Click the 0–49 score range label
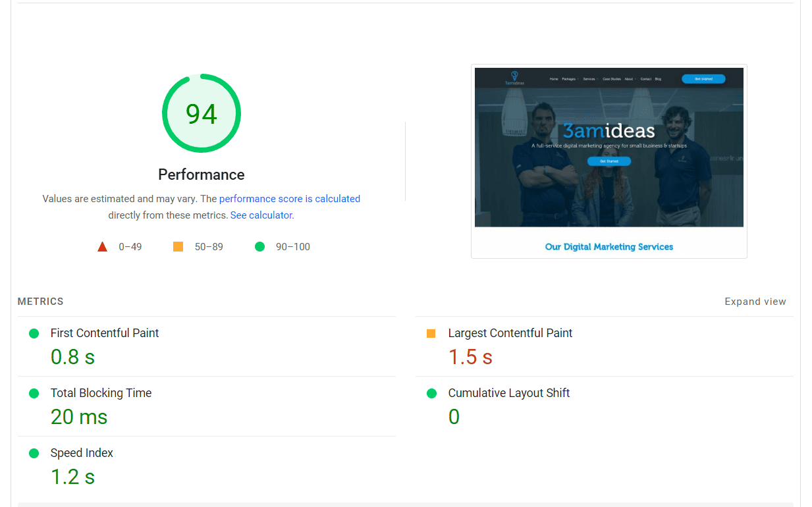The image size is (812, 507). (130, 247)
